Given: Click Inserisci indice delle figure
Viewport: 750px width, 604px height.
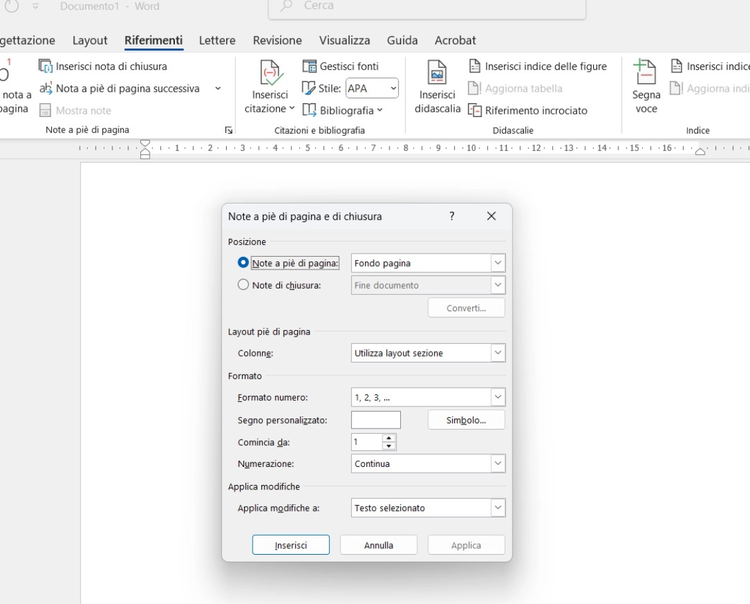Looking at the screenshot, I should coord(538,66).
